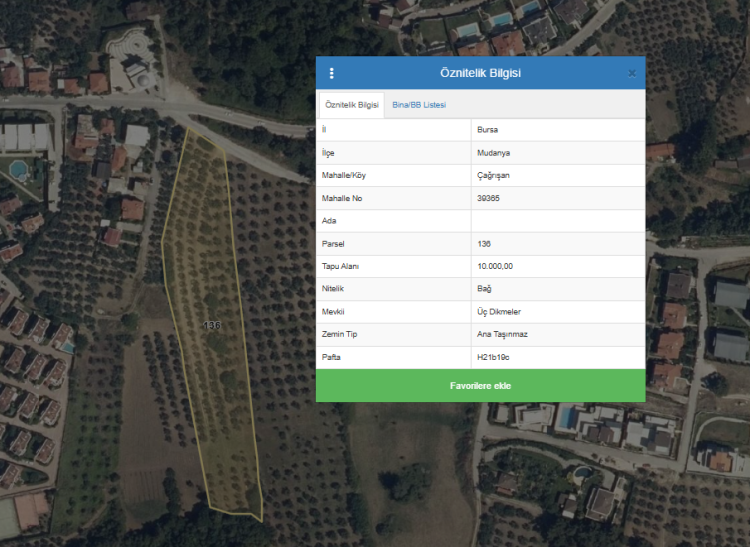750x547 pixels.
Task: Select the Öznitelik Bilgisi tab
Action: coord(352,105)
